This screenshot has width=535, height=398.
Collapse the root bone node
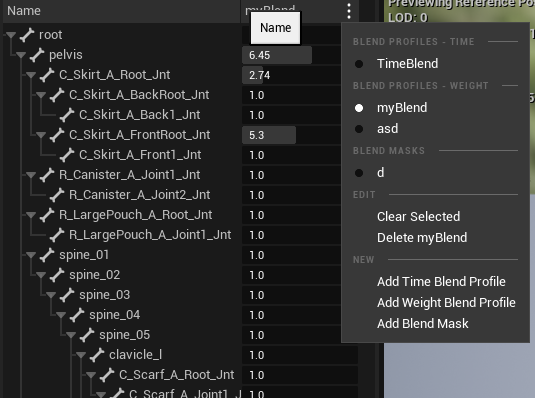(x=11, y=35)
